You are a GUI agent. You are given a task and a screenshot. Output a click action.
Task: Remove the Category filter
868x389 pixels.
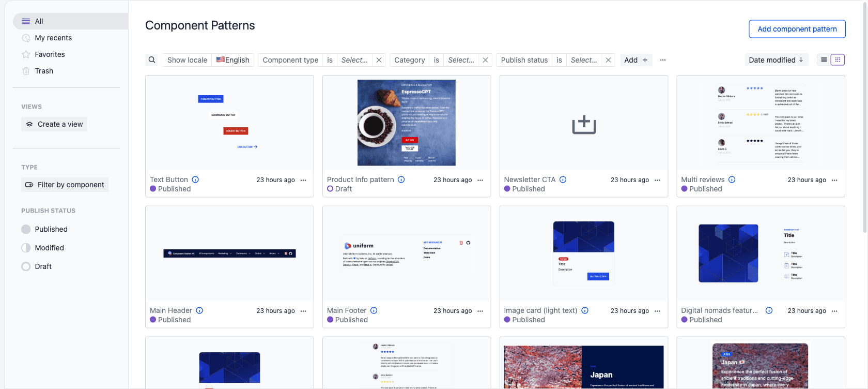[x=485, y=60]
